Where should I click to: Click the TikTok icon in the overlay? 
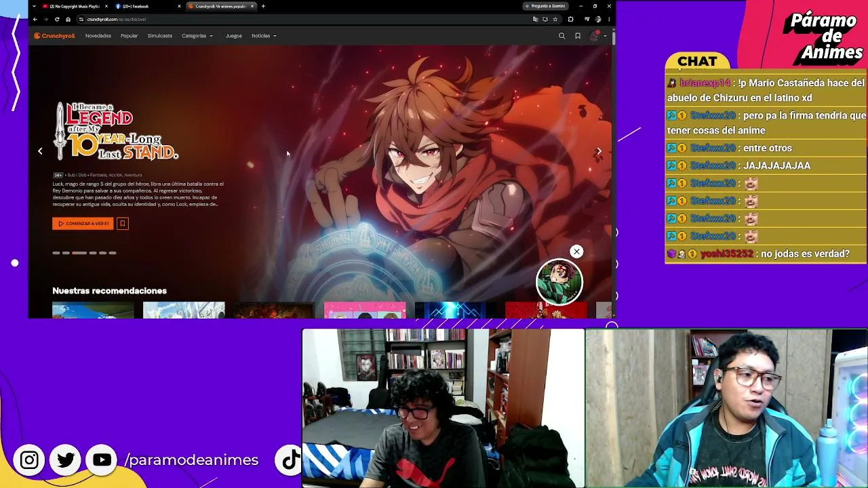click(x=291, y=460)
